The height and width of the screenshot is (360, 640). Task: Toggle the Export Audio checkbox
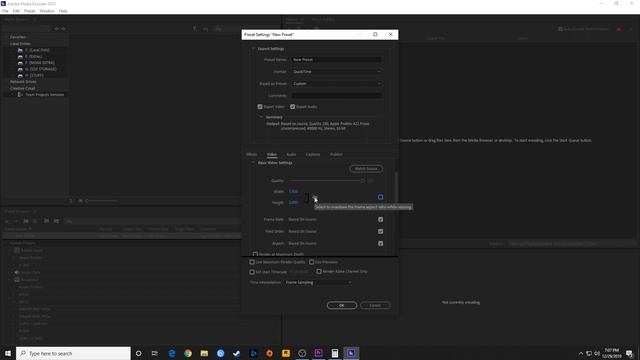click(293, 107)
